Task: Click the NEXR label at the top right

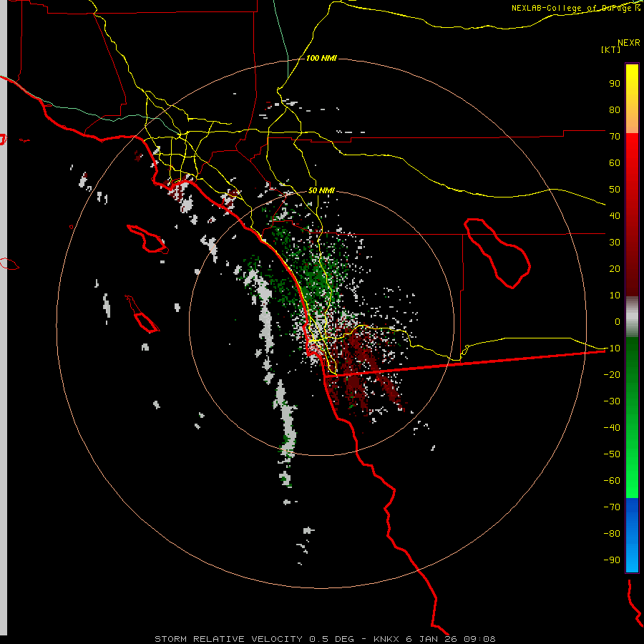Action: click(x=629, y=43)
